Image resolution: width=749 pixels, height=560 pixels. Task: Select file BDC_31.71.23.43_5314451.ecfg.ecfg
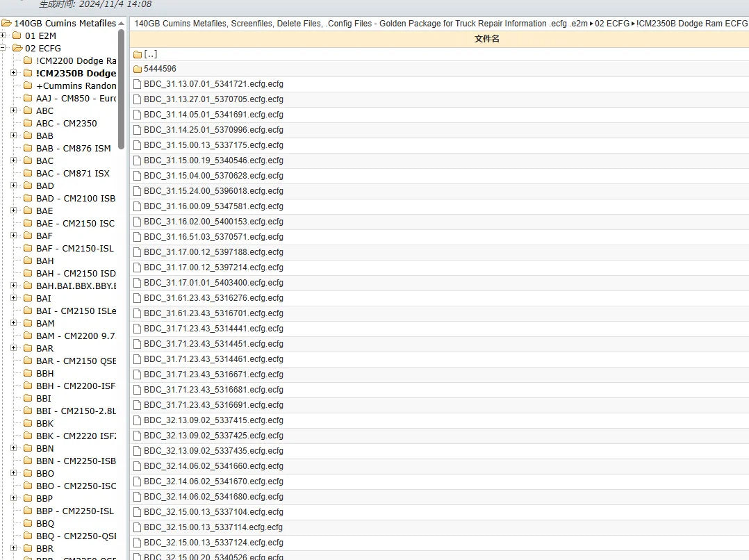[x=213, y=344]
